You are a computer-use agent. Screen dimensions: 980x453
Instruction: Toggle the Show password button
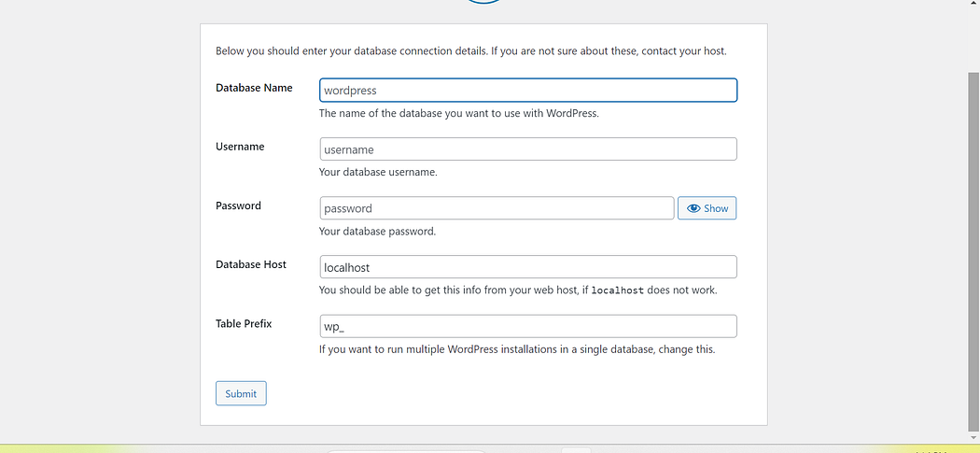tap(707, 208)
